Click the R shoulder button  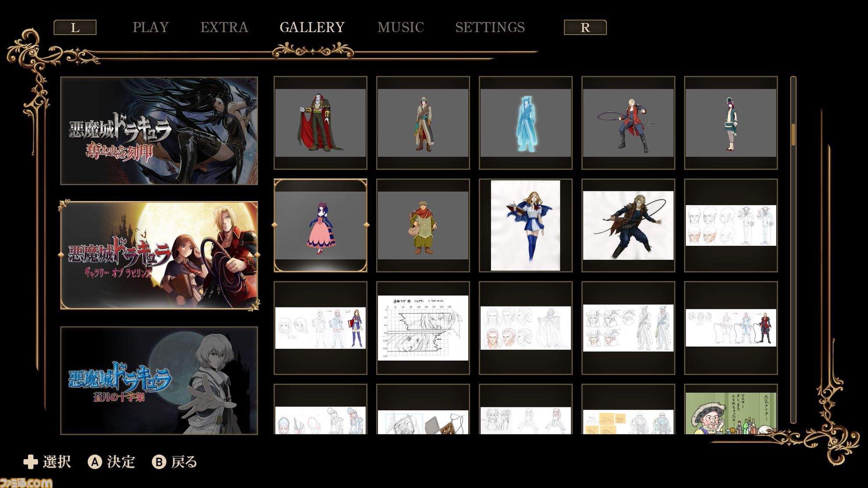585,28
